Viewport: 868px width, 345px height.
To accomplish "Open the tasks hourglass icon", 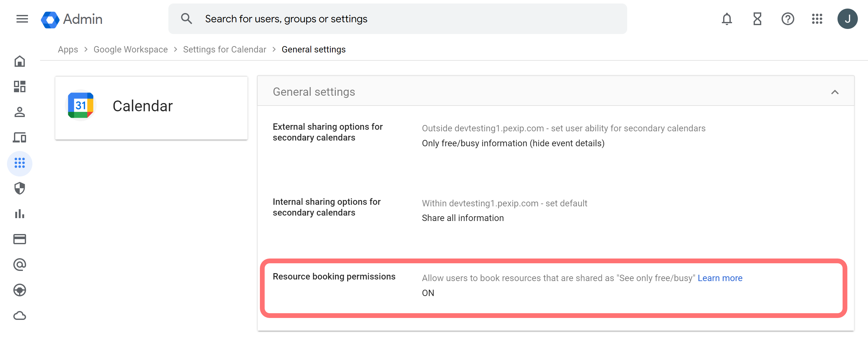I will [757, 19].
